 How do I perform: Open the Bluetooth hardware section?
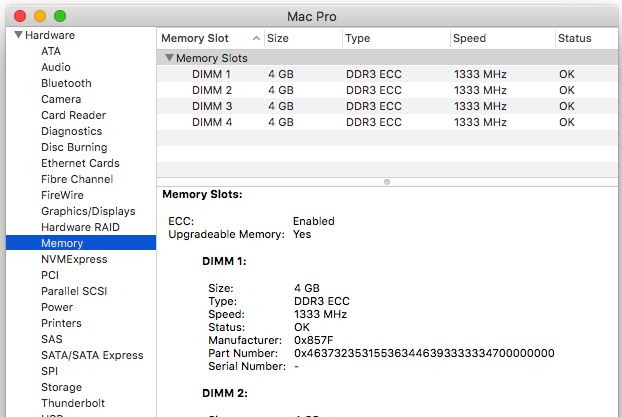[x=66, y=83]
